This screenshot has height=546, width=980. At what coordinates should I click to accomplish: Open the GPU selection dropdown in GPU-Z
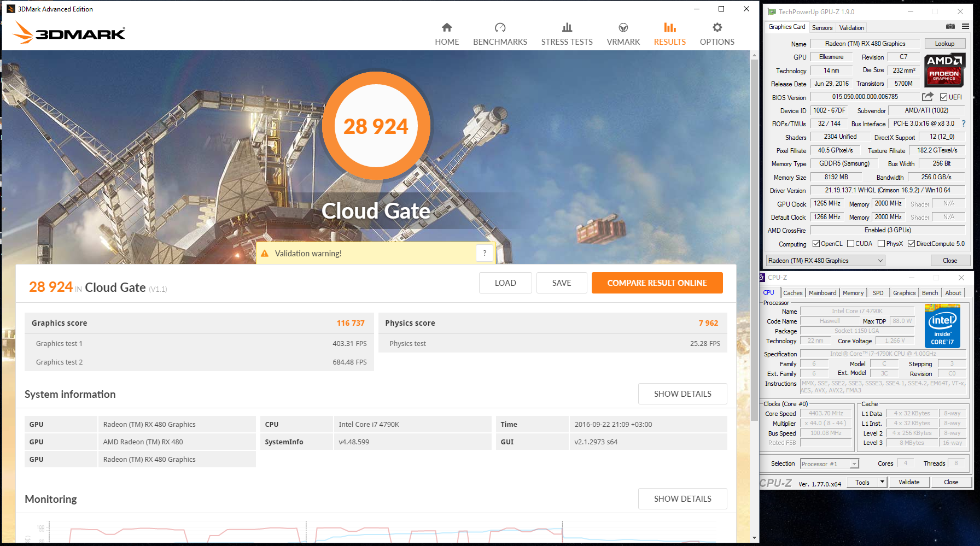tap(825, 261)
